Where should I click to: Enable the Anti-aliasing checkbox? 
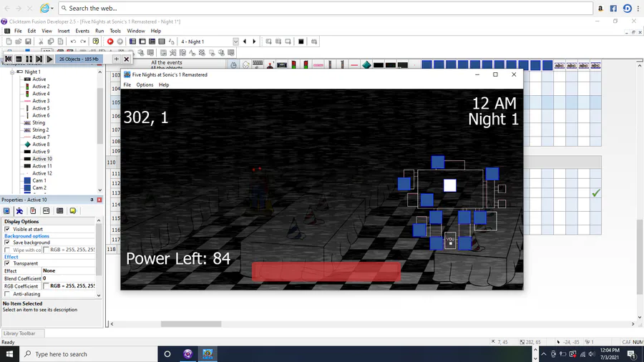7,294
